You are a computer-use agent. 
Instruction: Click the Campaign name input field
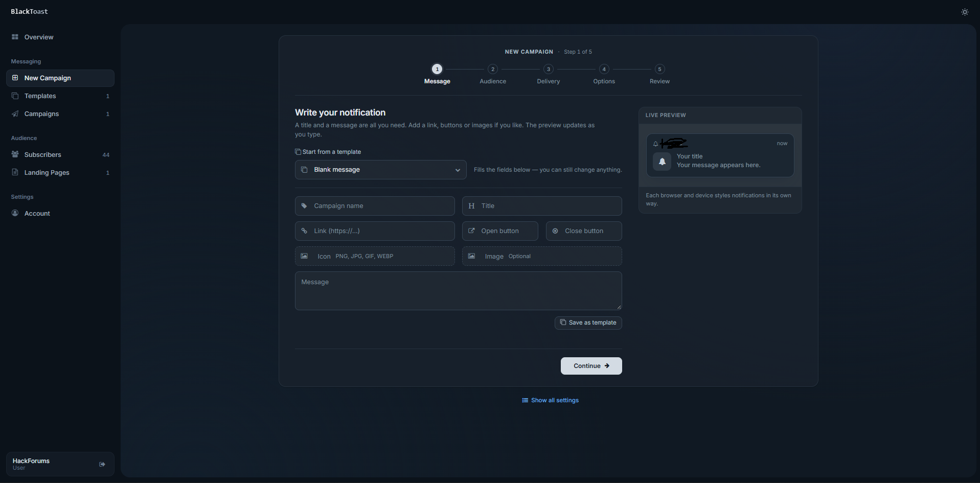pos(375,206)
